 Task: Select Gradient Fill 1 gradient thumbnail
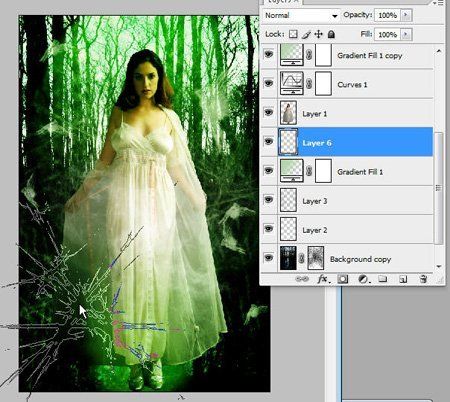(x=292, y=171)
